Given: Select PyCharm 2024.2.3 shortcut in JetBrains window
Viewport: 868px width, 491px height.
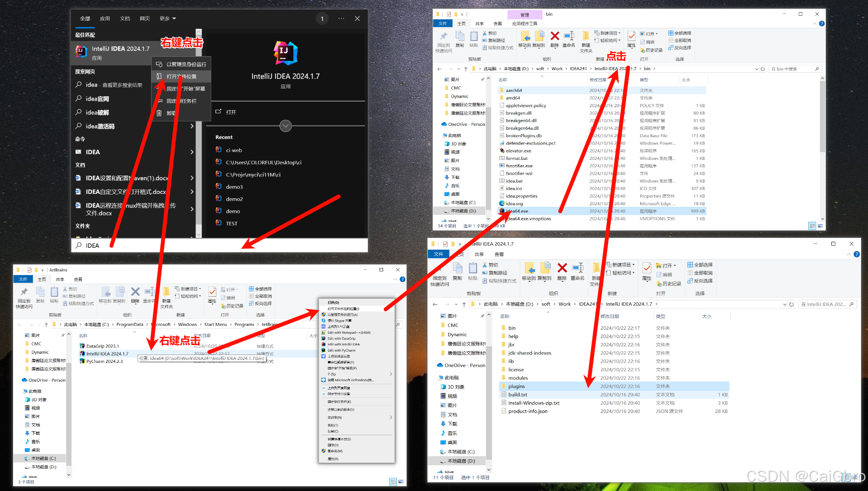Looking at the screenshot, I should [104, 361].
